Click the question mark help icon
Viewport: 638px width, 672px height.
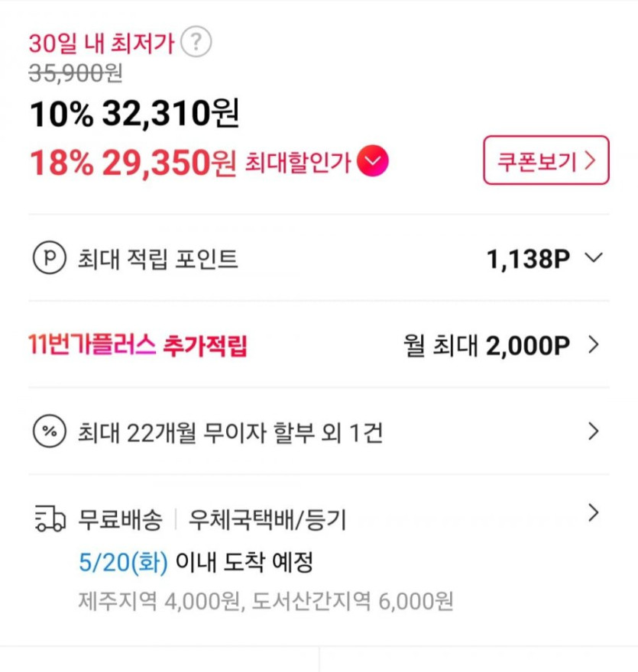click(x=198, y=42)
